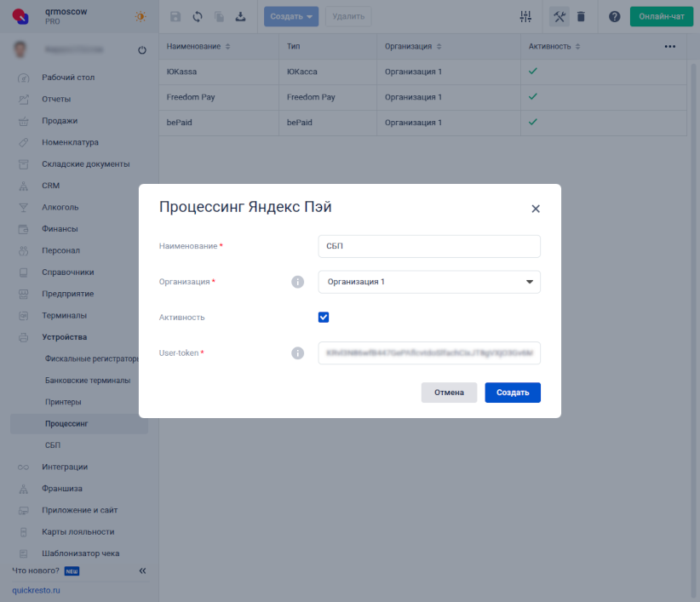Collapse the sidebar with double chevron

pyautogui.click(x=142, y=570)
